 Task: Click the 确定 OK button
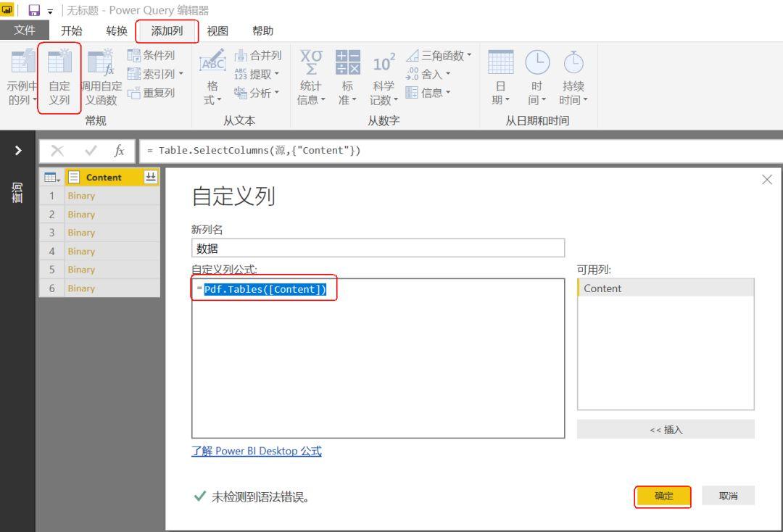pyautogui.click(x=663, y=496)
